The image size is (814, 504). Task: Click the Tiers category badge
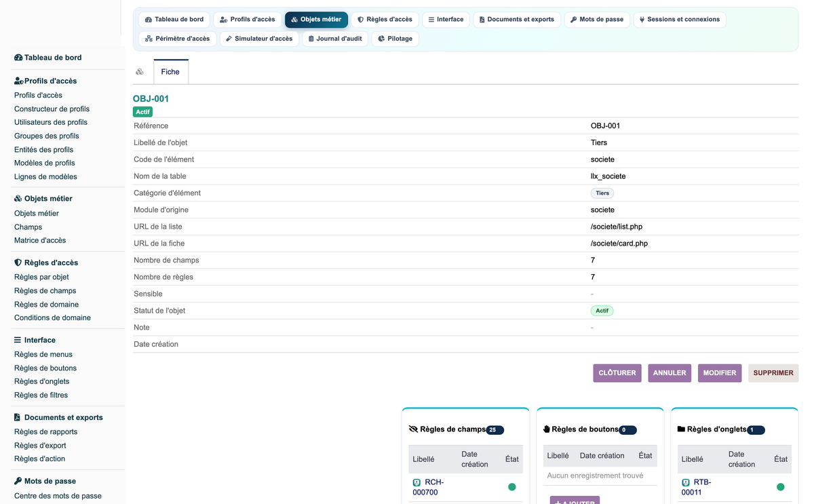point(602,193)
